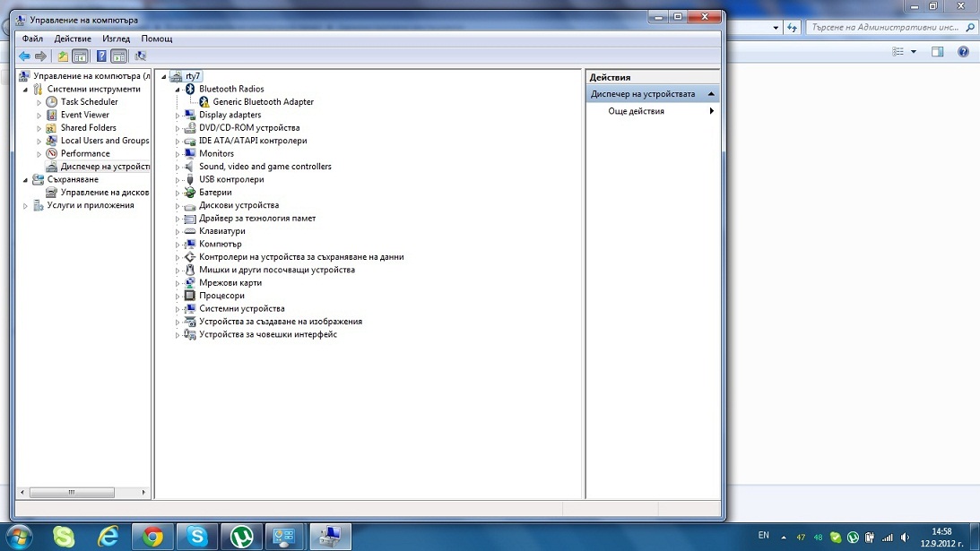Click the Back arrow toolbar icon
Viewport: 980px width, 551px height.
[x=24, y=56]
